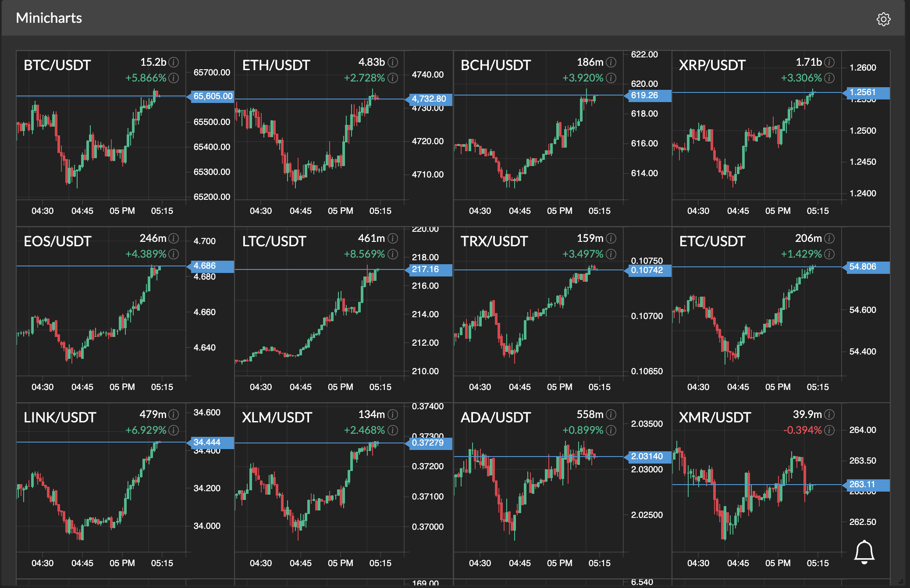Click info icon next to BCH 186m volume

click(x=611, y=62)
